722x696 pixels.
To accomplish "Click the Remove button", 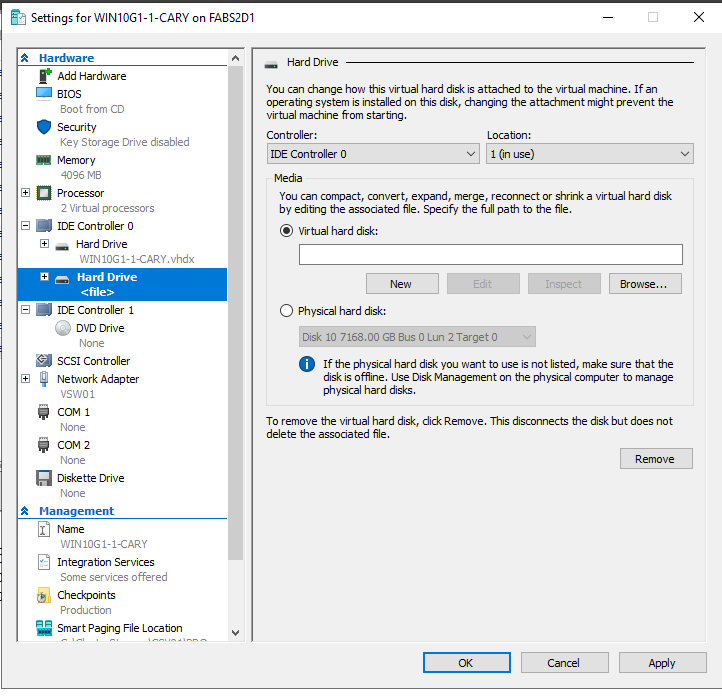I will point(654,459).
